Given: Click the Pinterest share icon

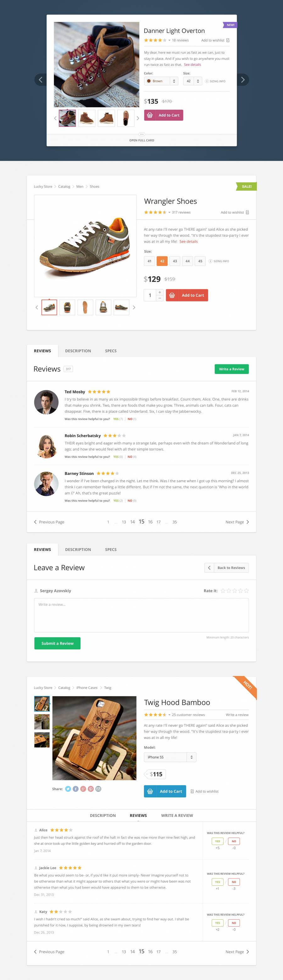Looking at the screenshot, I should 91,789.
